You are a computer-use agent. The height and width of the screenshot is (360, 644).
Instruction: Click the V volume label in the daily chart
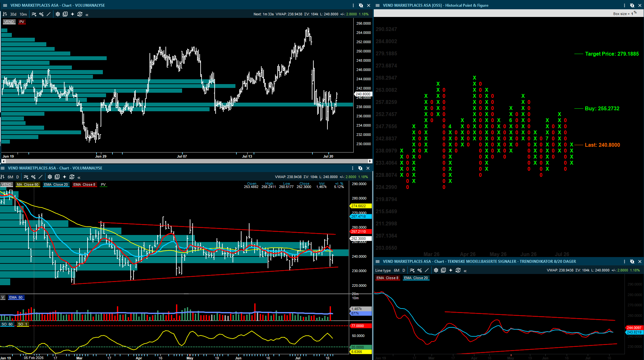3,297
